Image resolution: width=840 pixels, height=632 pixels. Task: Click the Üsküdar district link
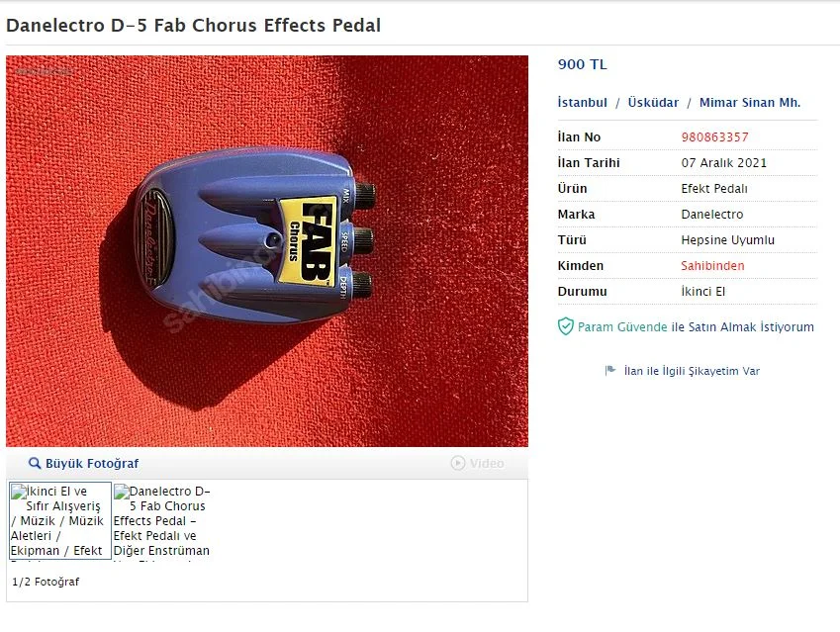653,102
